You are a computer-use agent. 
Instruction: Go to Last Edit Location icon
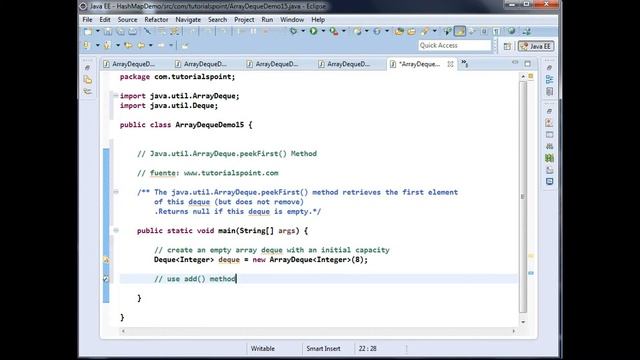pos(128,45)
